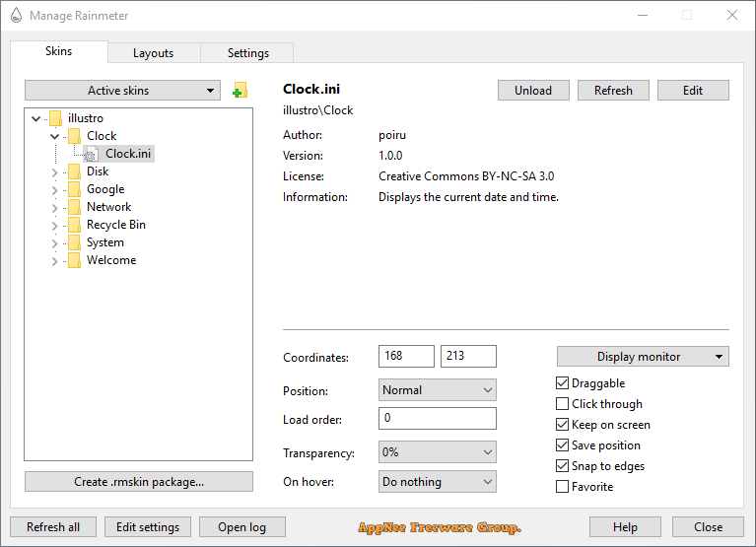
Task: Select the Clock.ini tree item
Action: pos(128,154)
